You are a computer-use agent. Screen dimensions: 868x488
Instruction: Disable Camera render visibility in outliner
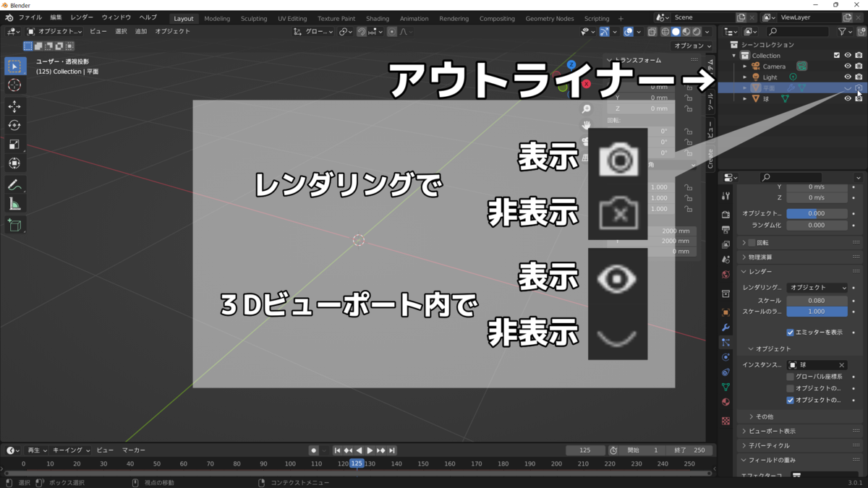tap(859, 67)
